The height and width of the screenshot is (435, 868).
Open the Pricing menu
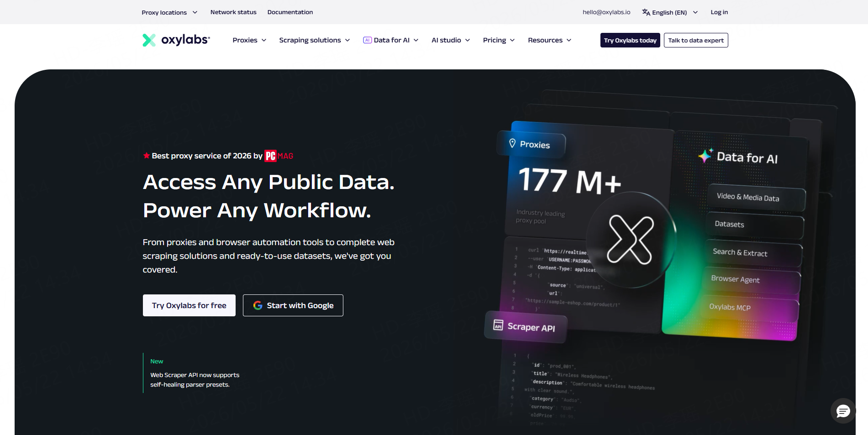tap(499, 40)
